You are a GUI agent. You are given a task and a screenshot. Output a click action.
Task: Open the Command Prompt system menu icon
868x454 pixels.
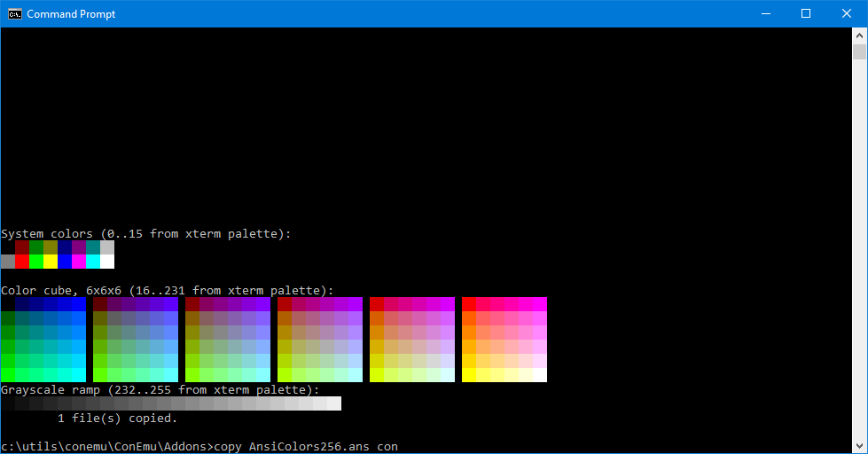14,13
